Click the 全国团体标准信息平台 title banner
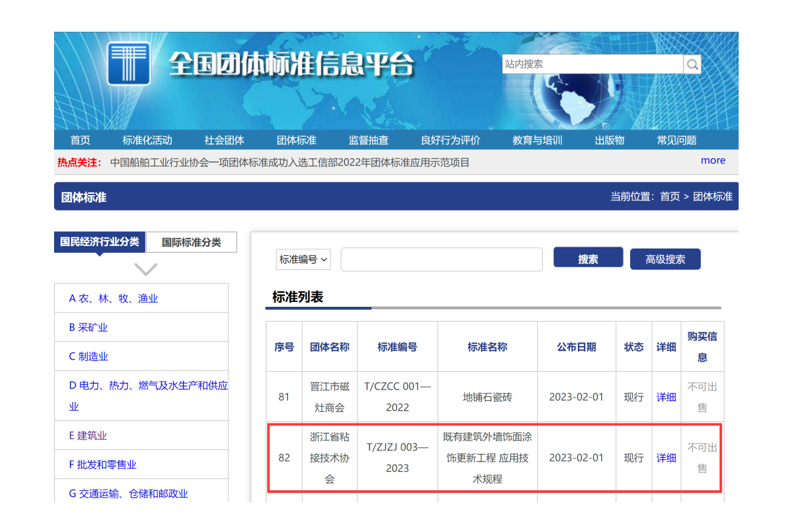The height and width of the screenshot is (532, 786). [291, 64]
